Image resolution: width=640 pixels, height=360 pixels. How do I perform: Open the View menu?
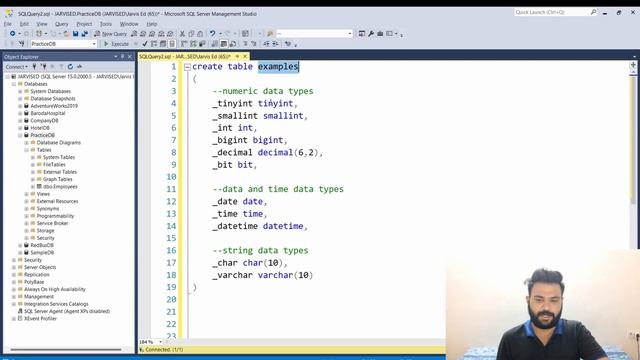click(42, 24)
